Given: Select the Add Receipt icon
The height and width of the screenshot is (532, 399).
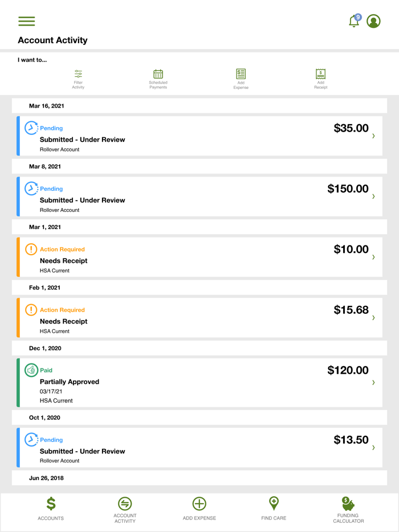Looking at the screenshot, I should pyautogui.click(x=320, y=77).
